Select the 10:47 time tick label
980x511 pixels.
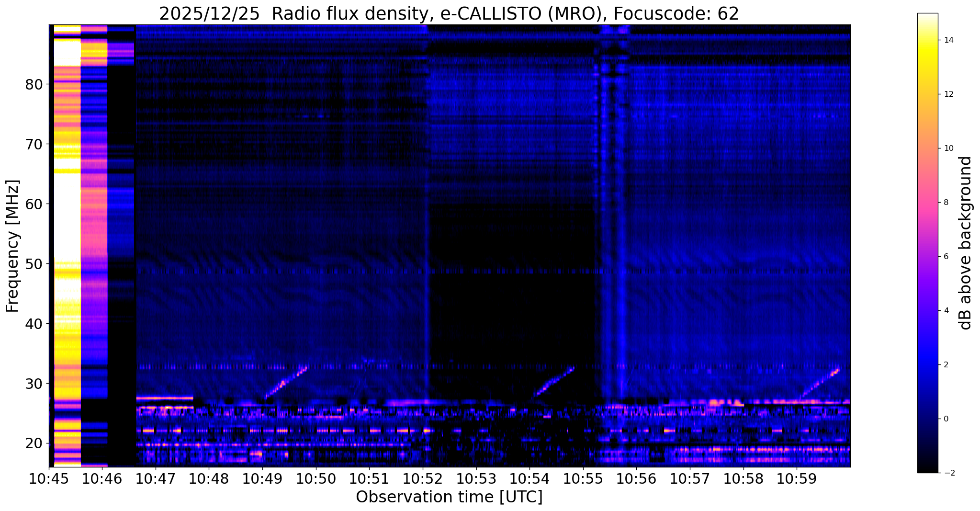pyautogui.click(x=156, y=479)
